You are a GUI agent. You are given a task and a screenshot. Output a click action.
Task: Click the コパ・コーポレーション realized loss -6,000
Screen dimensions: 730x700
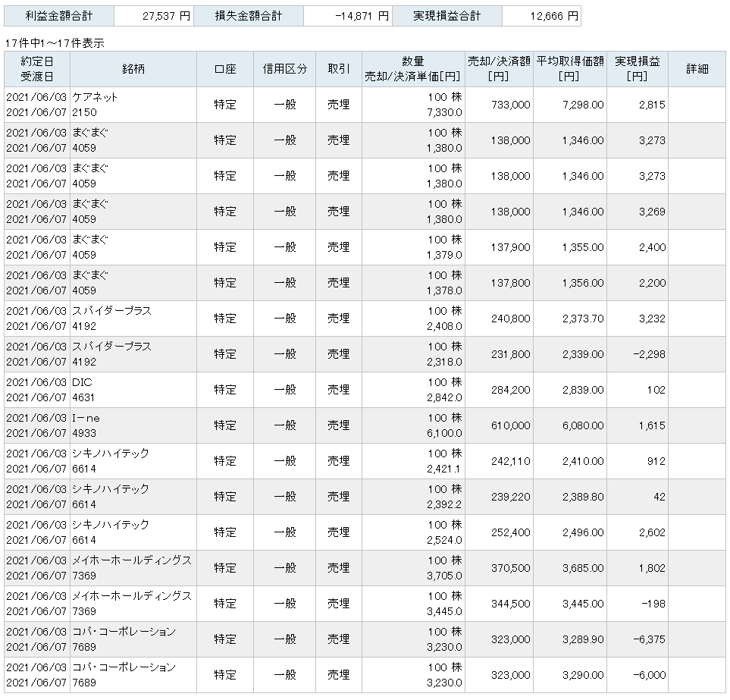pyautogui.click(x=649, y=675)
